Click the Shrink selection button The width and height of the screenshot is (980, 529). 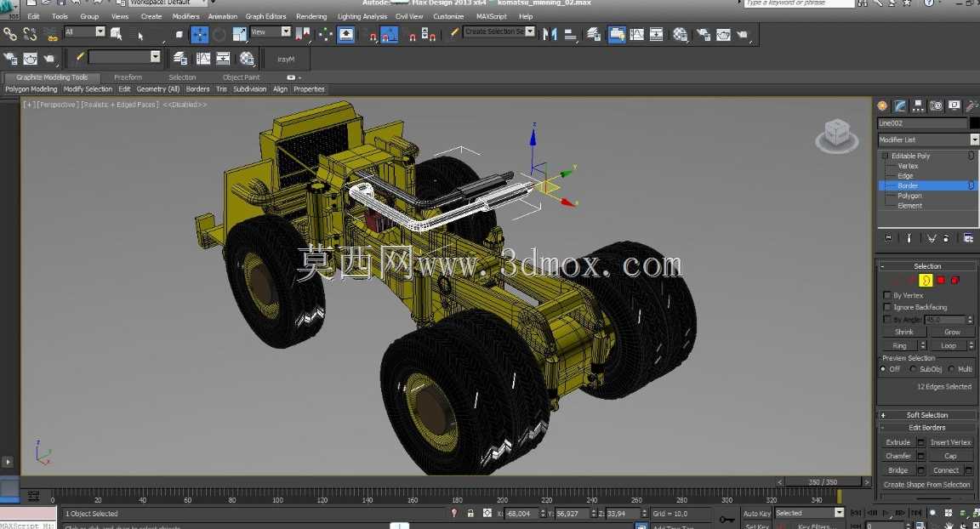point(903,333)
